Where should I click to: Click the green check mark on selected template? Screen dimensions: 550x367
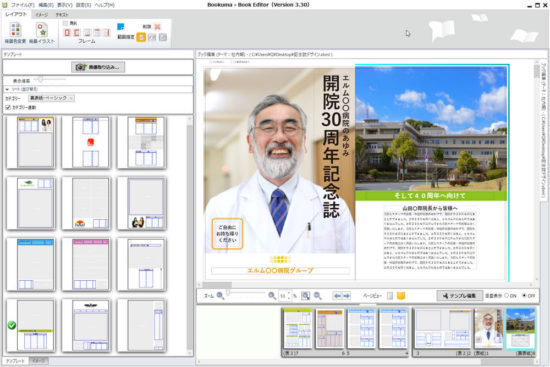coord(12,325)
